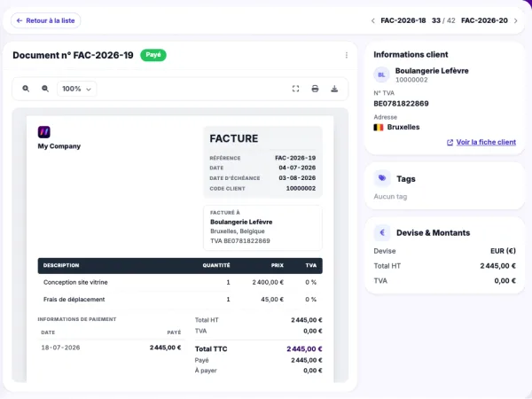Go to next invoice with right chevron

click(x=516, y=20)
